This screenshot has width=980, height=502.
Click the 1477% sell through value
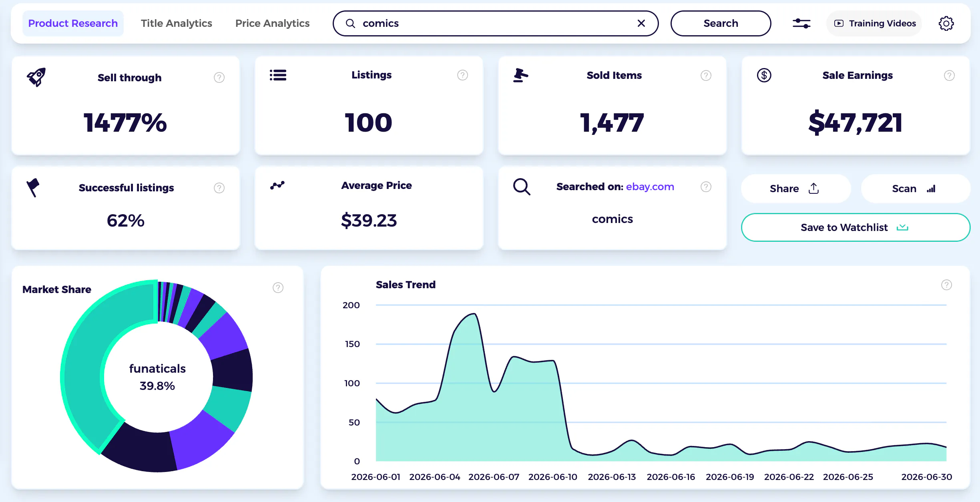pos(125,122)
